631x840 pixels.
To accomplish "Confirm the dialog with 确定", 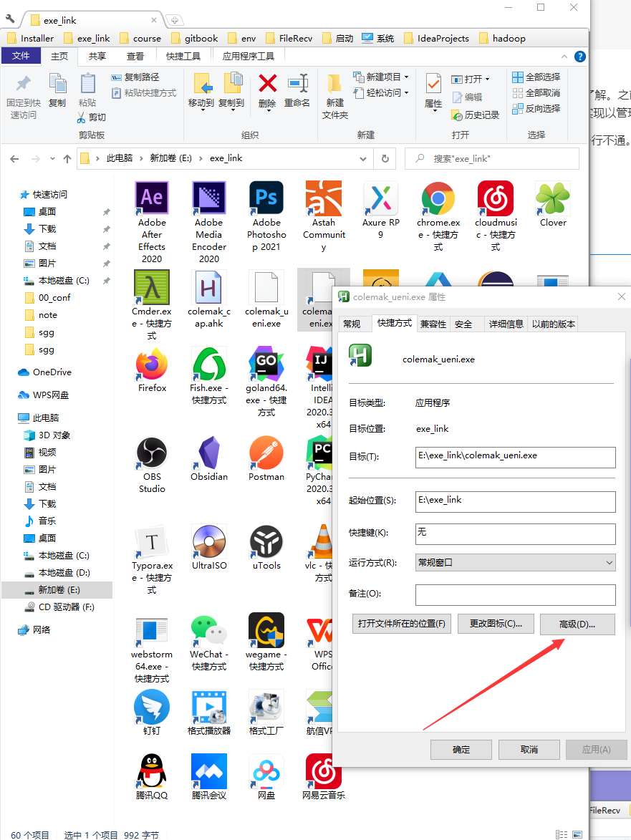I will 461,750.
